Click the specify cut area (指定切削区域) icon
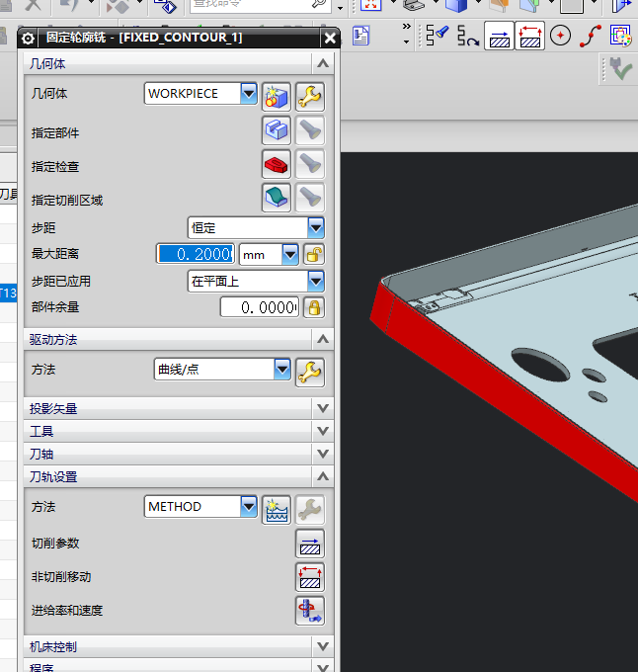 (x=277, y=198)
